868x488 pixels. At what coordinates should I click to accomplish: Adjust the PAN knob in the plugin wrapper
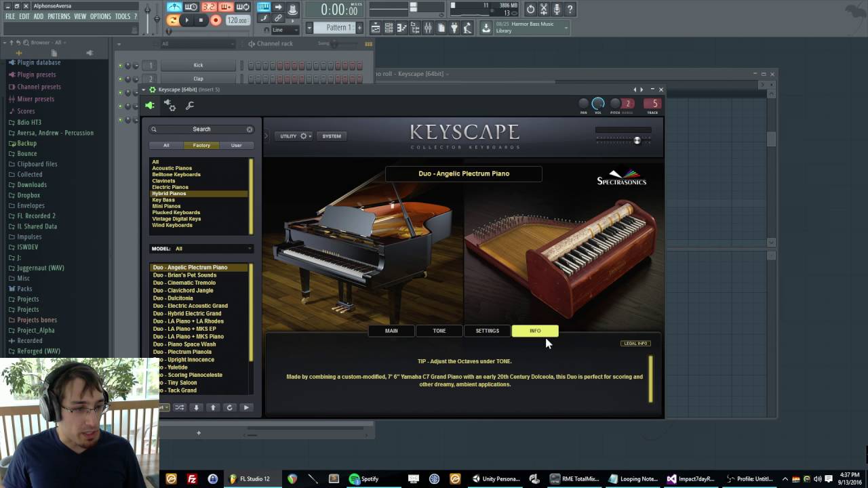pyautogui.click(x=583, y=104)
